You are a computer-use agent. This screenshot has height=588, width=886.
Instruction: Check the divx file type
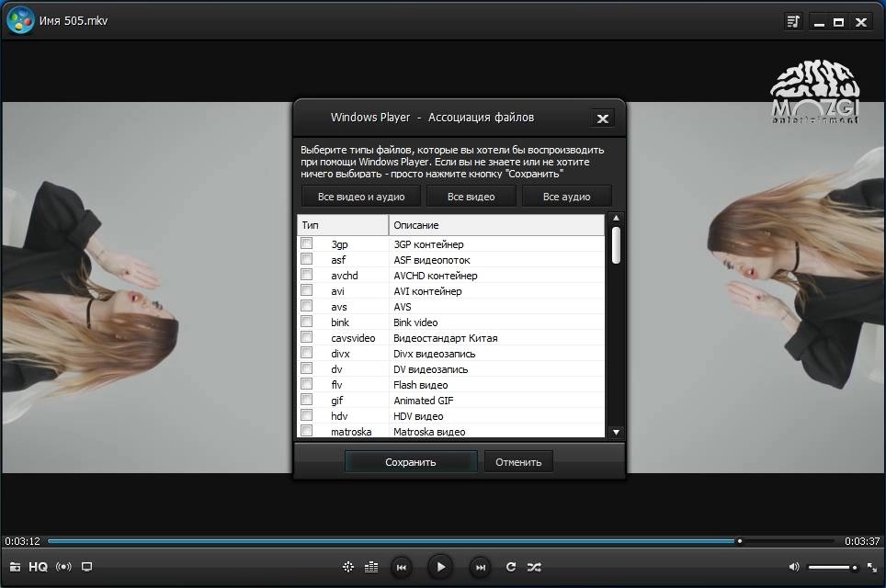coord(306,353)
